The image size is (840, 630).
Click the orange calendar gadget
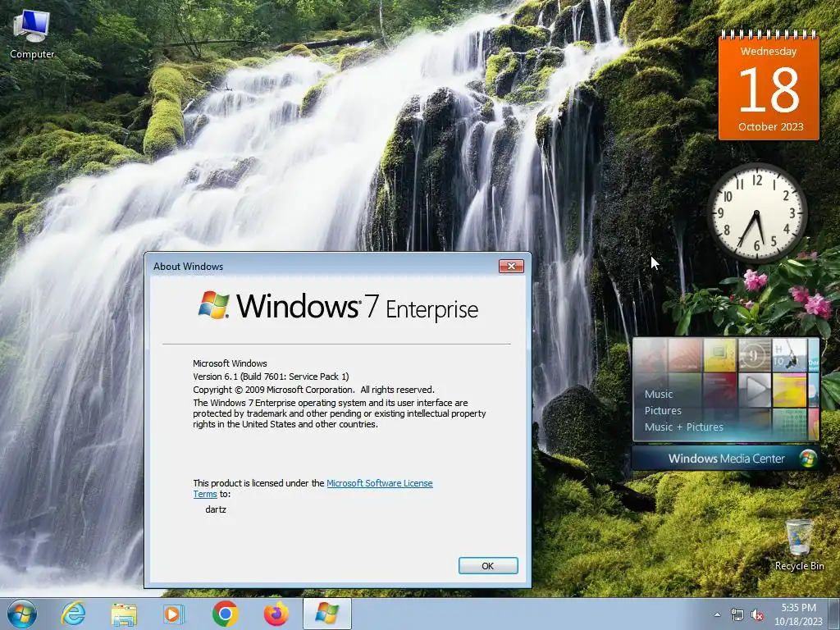click(769, 85)
